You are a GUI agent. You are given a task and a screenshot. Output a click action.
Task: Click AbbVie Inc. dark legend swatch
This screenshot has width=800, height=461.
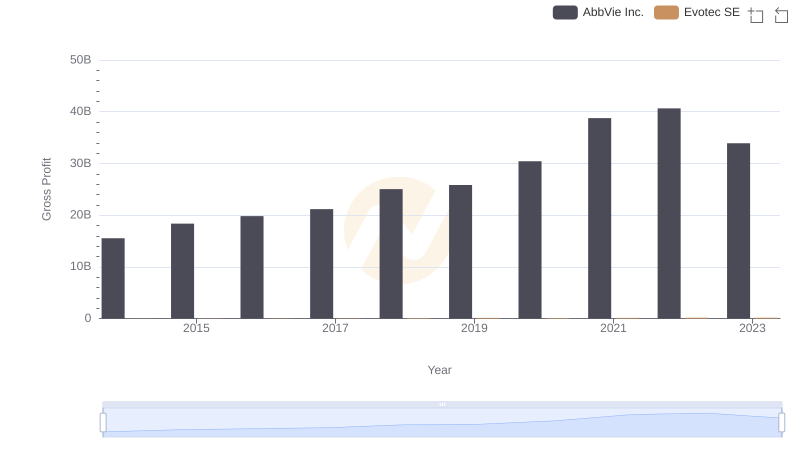pos(565,12)
